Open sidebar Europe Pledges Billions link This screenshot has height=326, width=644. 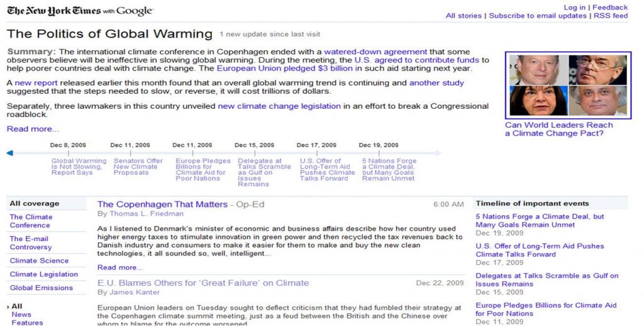point(546,310)
